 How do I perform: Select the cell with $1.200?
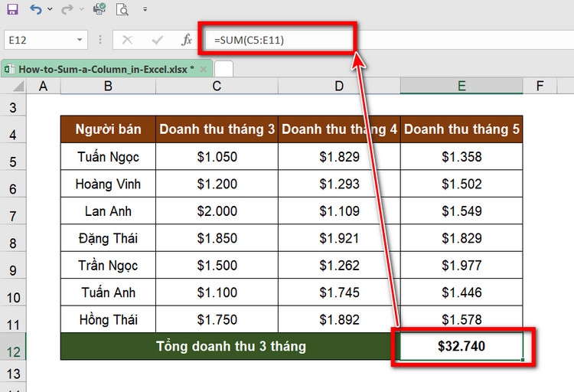[217, 184]
